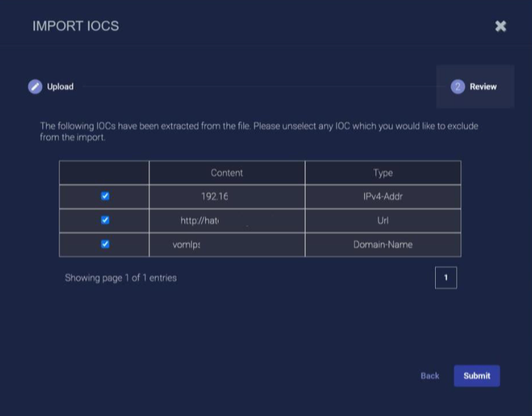Select the Review step label
Screen dimensions: 532x416
(x=483, y=86)
